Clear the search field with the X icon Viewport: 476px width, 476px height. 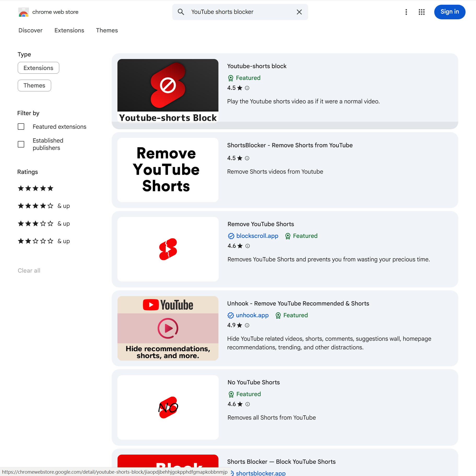click(299, 12)
